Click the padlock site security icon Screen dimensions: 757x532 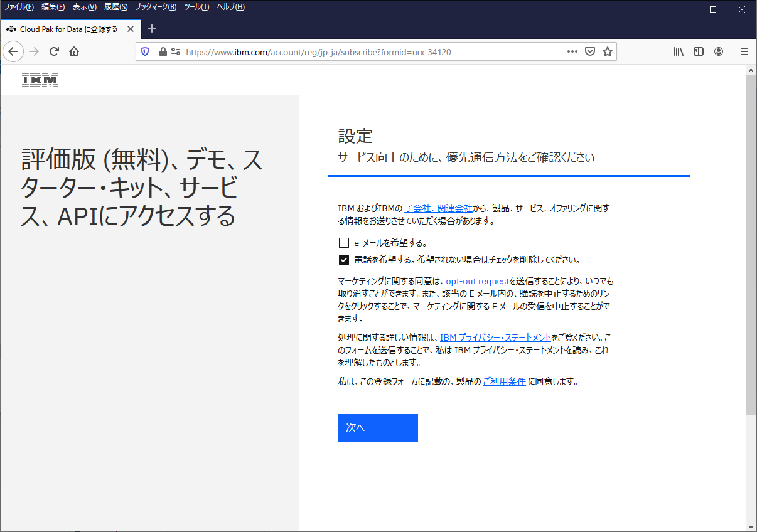(x=163, y=52)
